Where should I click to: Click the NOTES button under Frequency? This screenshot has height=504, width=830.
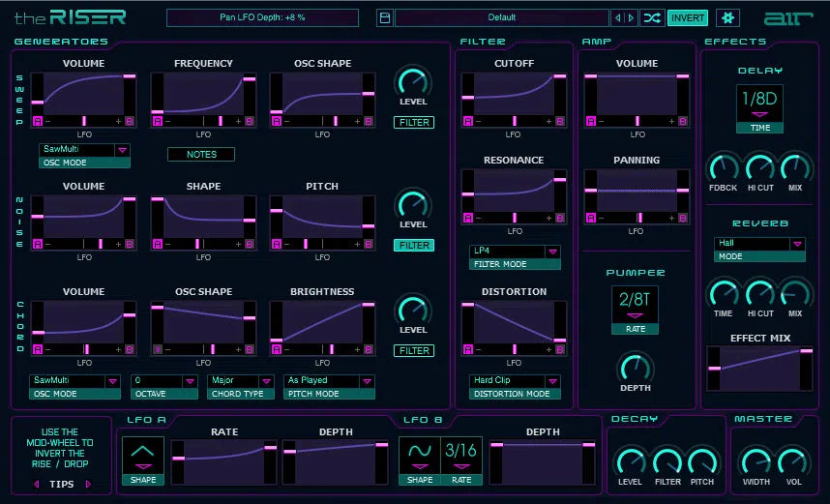[200, 154]
